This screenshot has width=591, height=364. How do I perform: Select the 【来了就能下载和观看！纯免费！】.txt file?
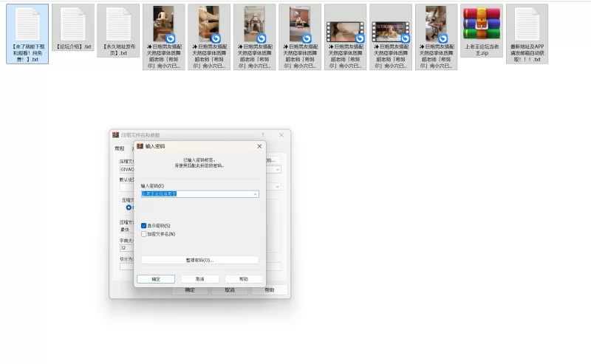(27, 34)
